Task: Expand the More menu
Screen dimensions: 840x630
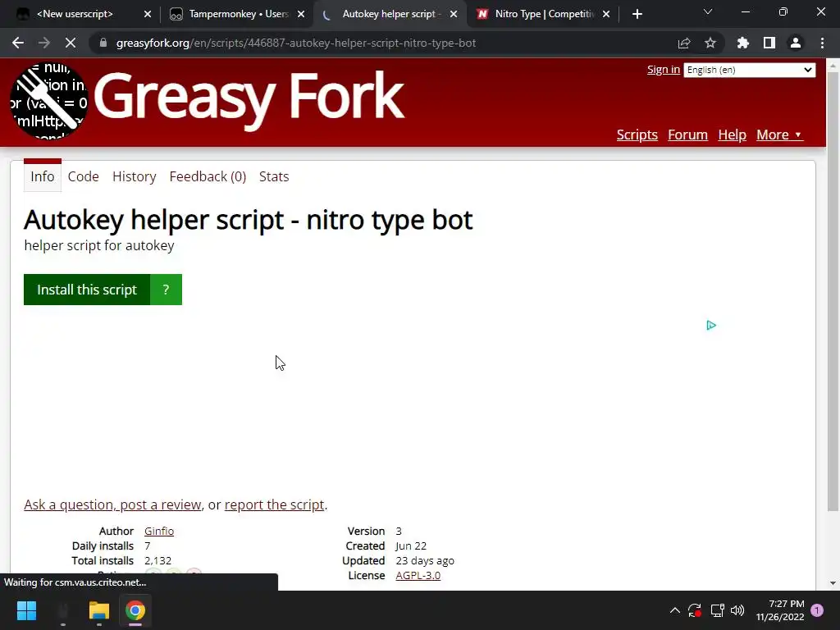Action: pos(779,135)
